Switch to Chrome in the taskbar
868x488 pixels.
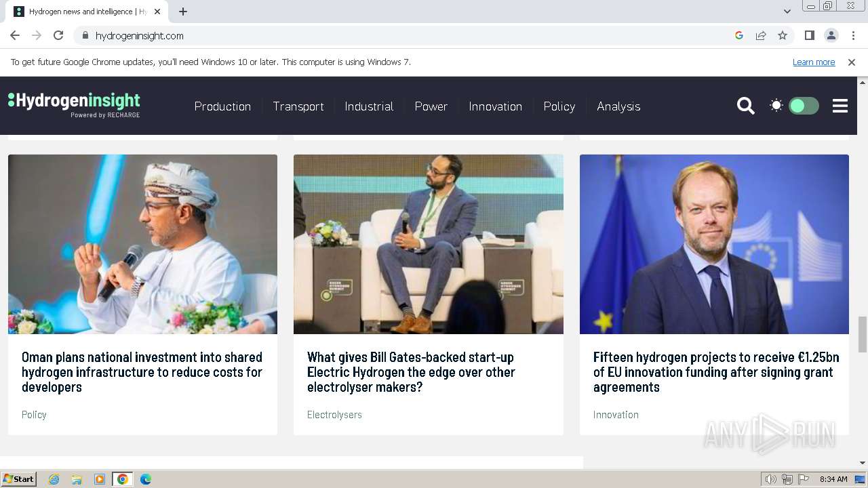(x=123, y=479)
